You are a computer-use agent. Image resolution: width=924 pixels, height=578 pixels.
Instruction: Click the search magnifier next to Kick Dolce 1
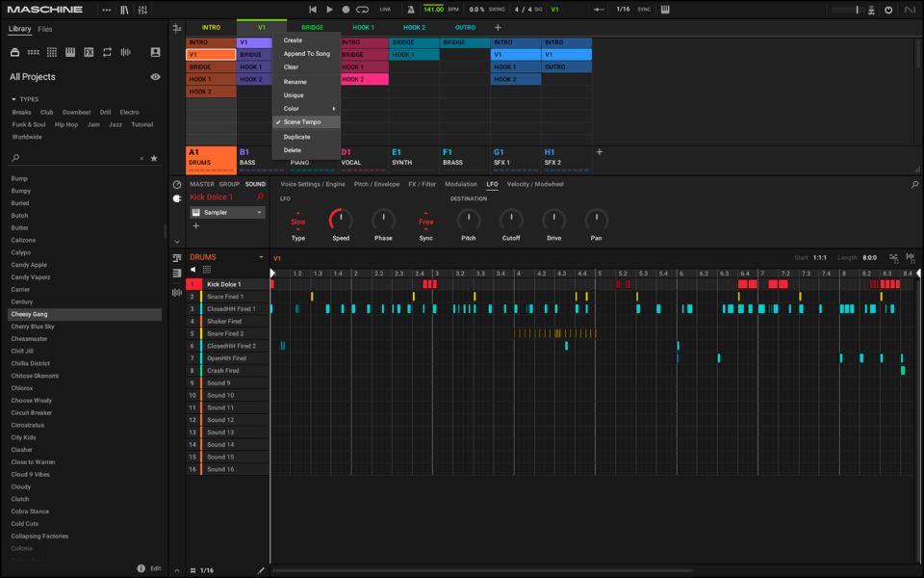click(x=260, y=196)
